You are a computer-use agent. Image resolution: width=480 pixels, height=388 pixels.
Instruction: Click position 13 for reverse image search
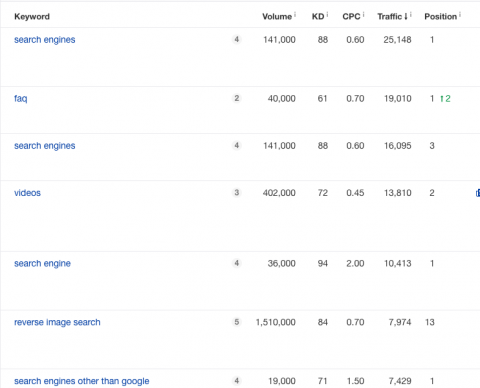coord(430,322)
